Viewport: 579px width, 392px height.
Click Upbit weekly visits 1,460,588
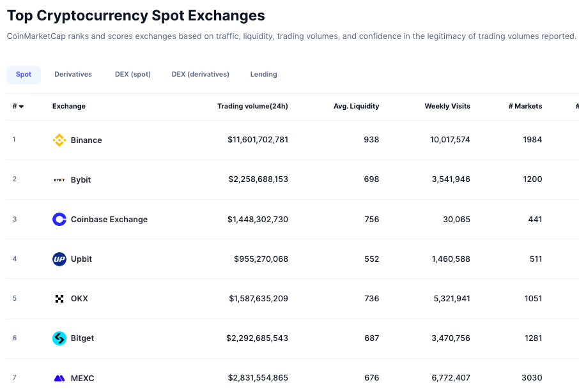click(x=451, y=259)
